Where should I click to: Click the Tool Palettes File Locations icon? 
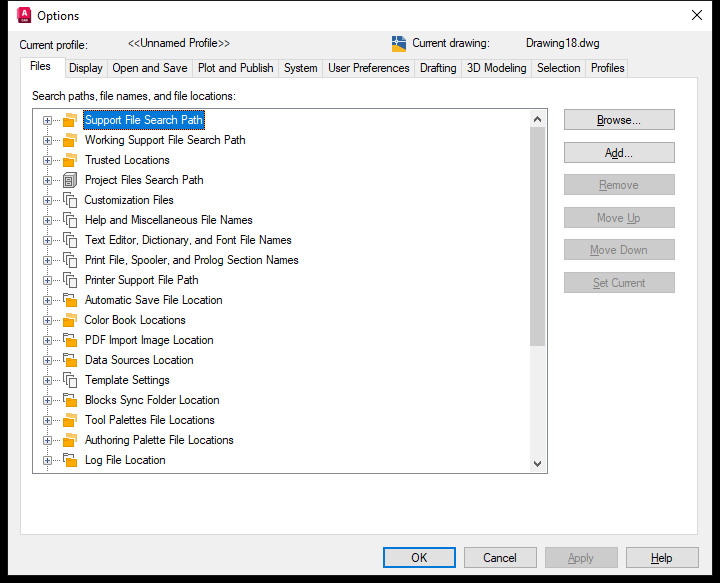pyautogui.click(x=70, y=420)
